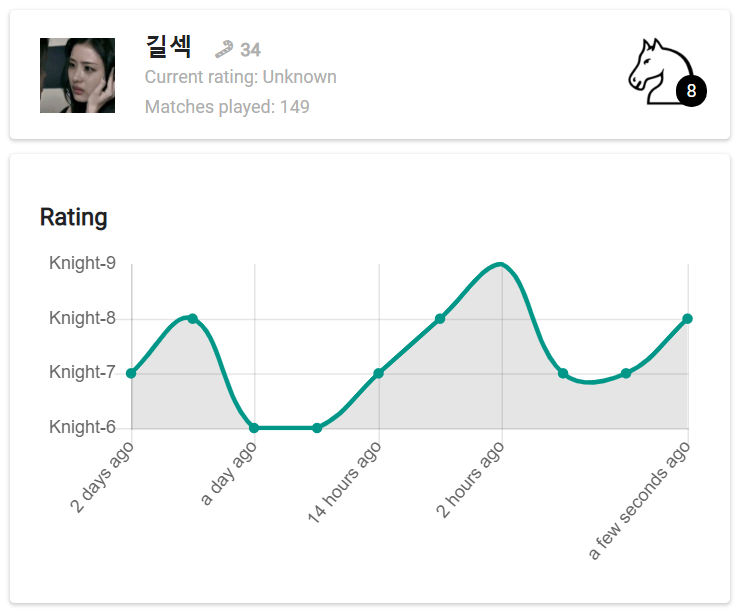Click the Matches played: 149 text
Screen dimensions: 735x612
(x=227, y=107)
